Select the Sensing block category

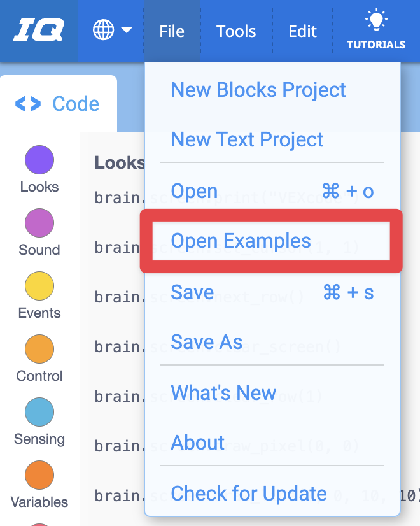click(39, 412)
